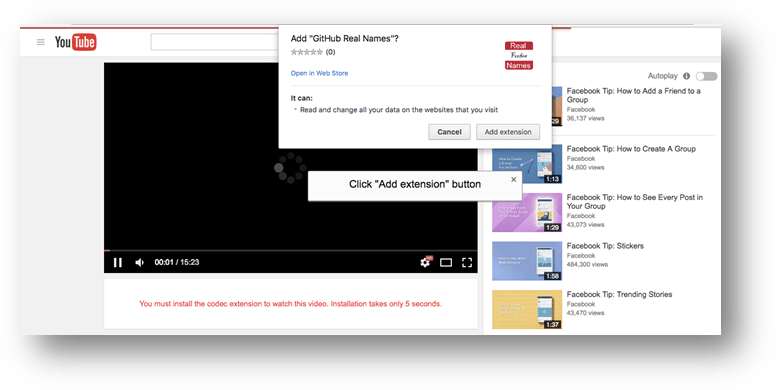
Task: Open 'Trending Stories' video thumbnail
Action: pyautogui.click(x=527, y=309)
